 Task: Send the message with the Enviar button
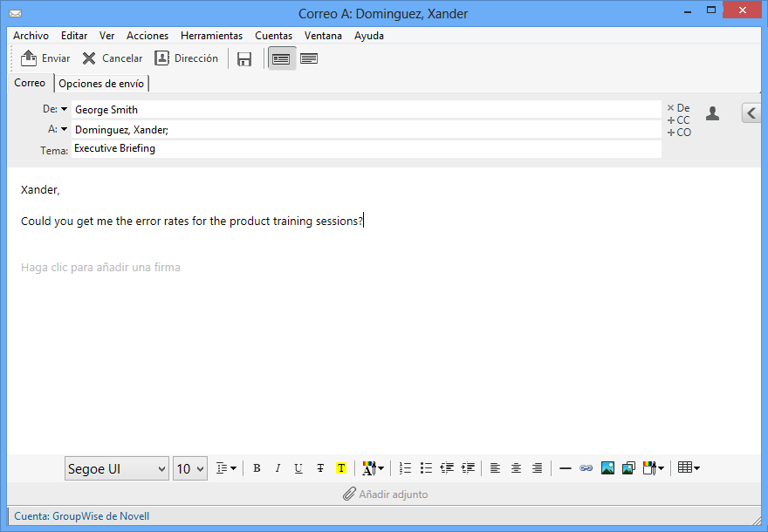pyautogui.click(x=45, y=58)
